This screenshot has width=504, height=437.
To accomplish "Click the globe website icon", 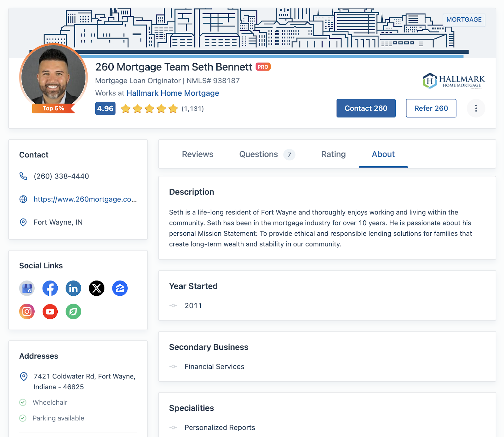I will coord(23,199).
